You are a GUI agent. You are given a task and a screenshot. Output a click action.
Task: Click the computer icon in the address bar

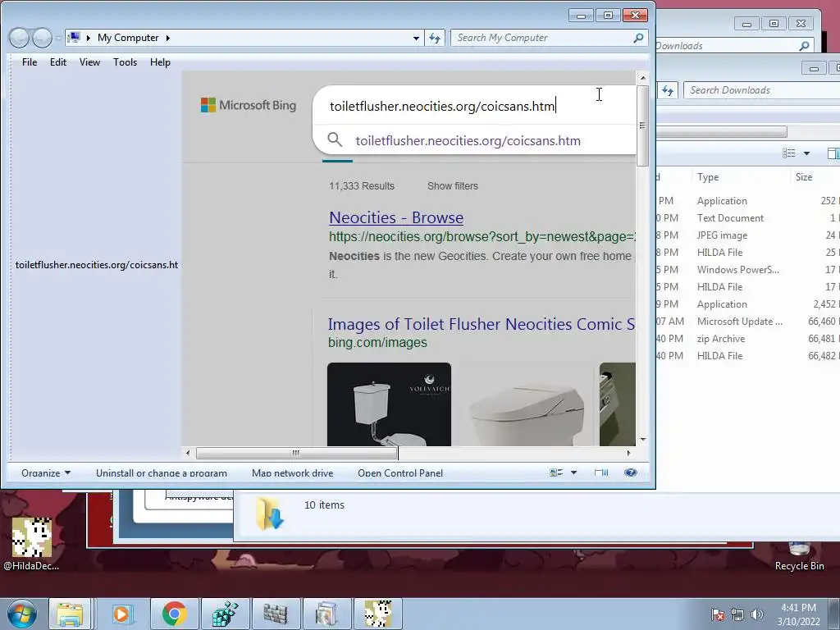[x=75, y=38]
